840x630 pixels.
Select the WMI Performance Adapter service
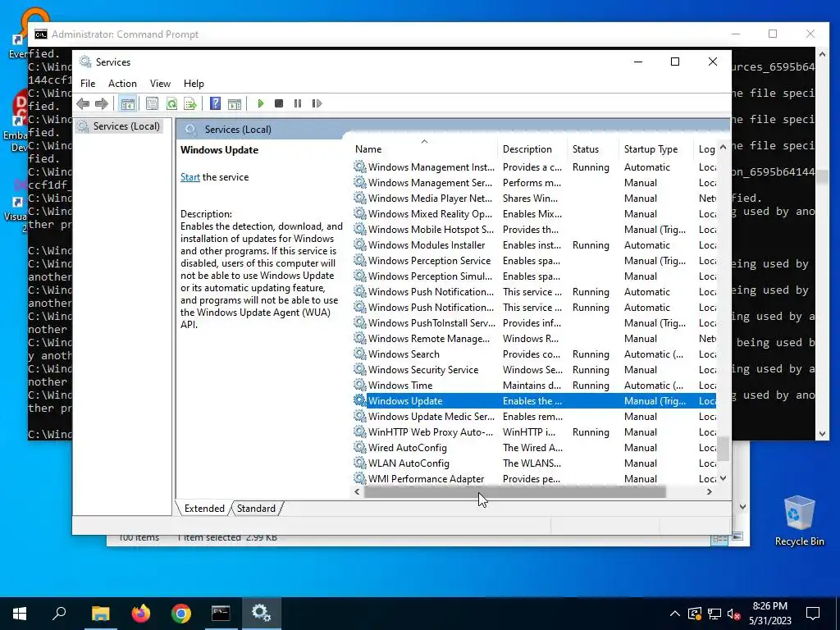click(426, 479)
